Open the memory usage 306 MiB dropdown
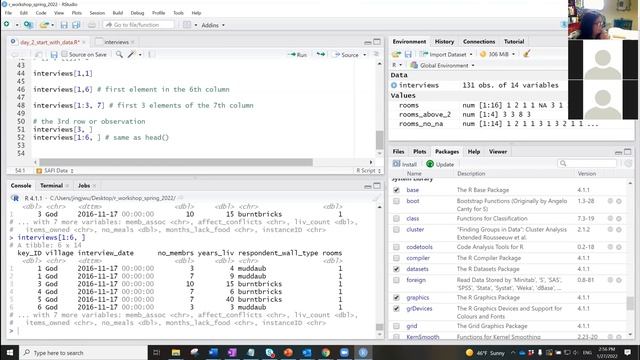Image resolution: width=640 pixels, height=360 pixels. click(498, 54)
